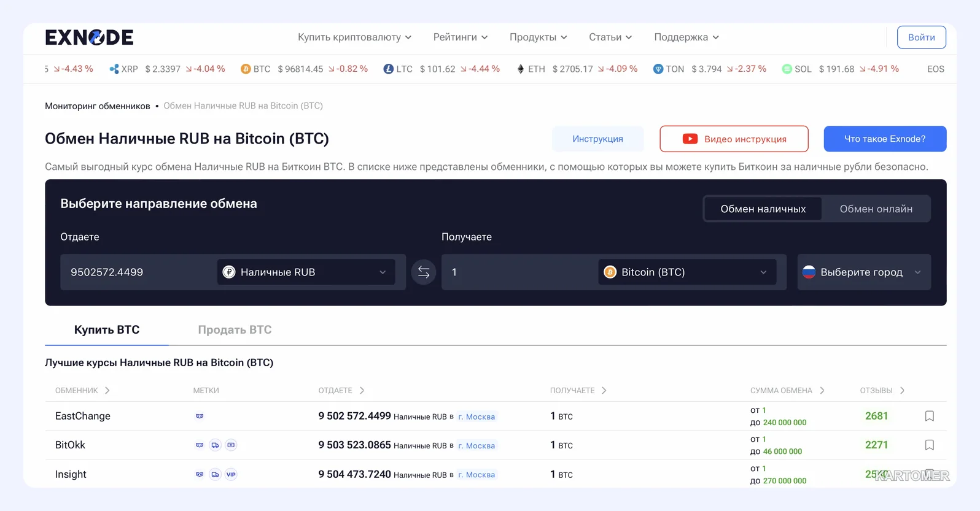
Task: Open Видео инструкция button
Action: tap(734, 139)
